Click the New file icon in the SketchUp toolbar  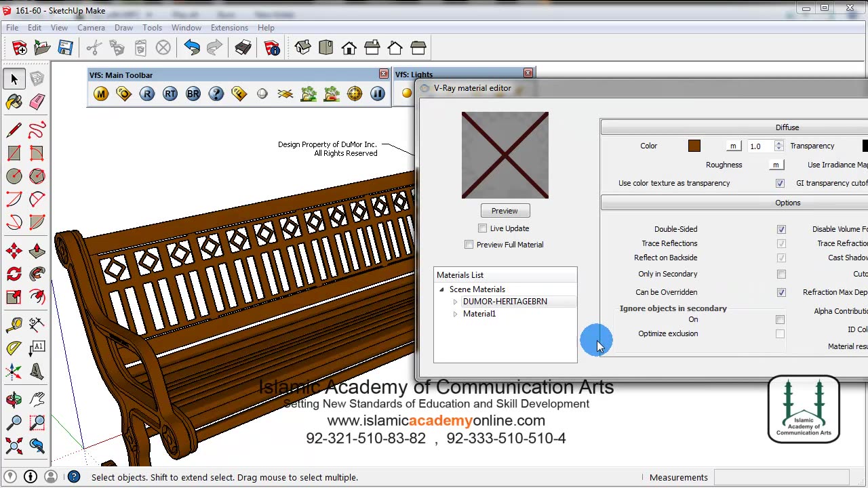click(x=20, y=47)
